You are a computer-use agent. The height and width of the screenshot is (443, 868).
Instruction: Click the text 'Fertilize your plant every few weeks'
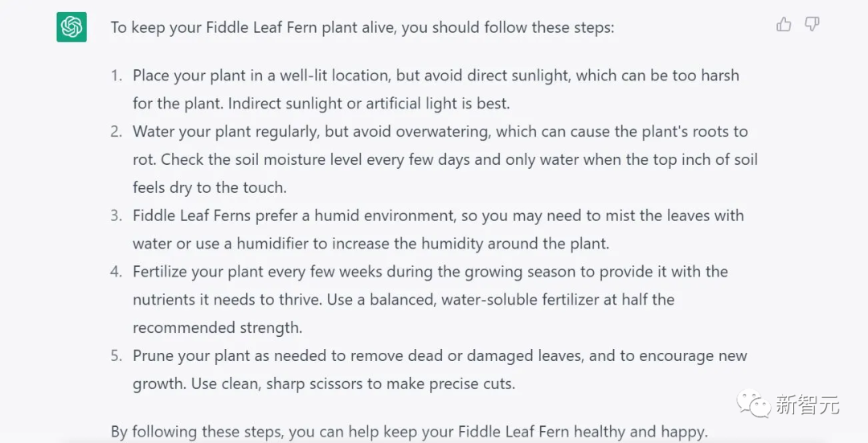pos(257,272)
